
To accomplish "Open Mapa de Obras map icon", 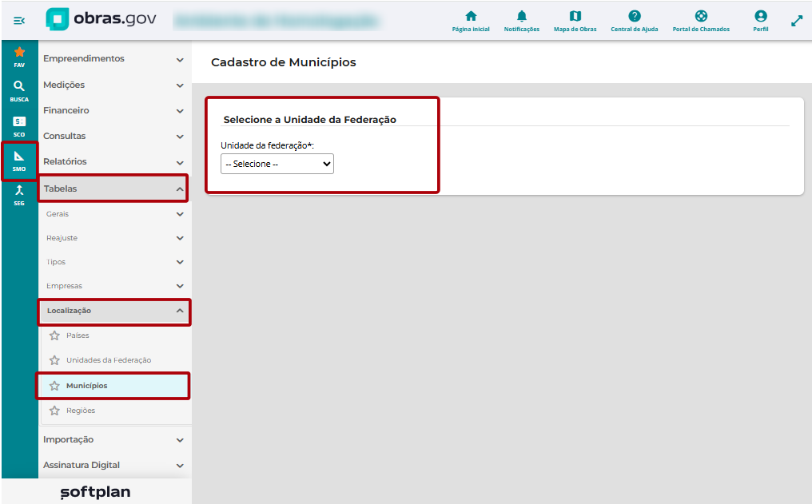I will coord(575,22).
